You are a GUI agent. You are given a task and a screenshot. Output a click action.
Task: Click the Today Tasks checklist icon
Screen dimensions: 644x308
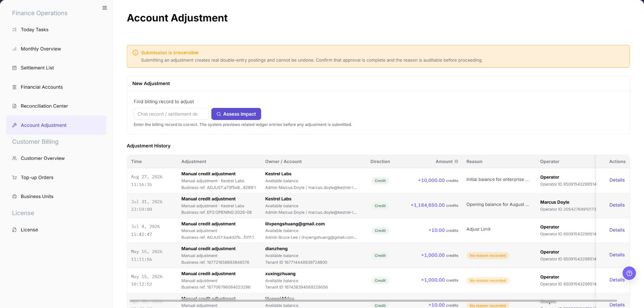click(x=14, y=29)
